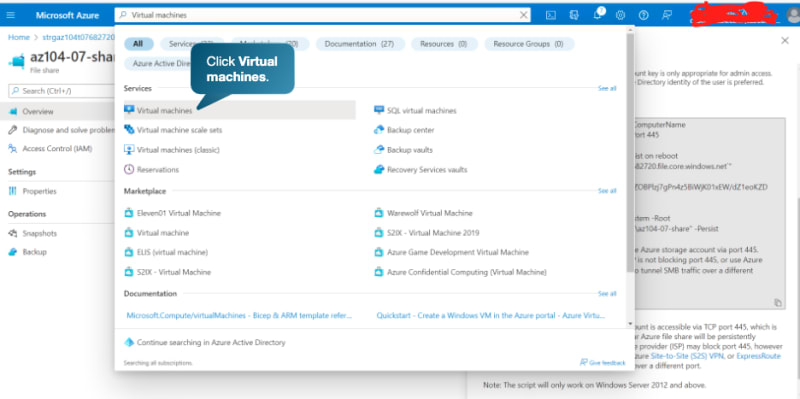Click the Azure Active Directory continue-search icon
The width and height of the screenshot is (800, 399).
129,342
